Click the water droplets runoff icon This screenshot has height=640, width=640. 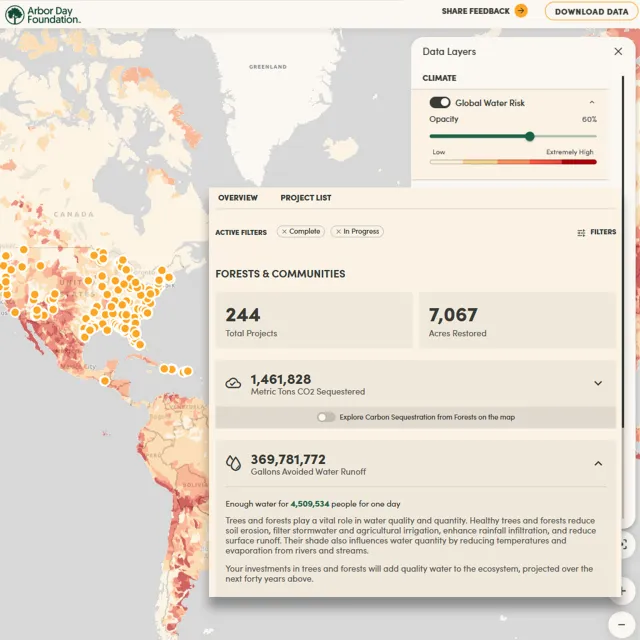233,463
